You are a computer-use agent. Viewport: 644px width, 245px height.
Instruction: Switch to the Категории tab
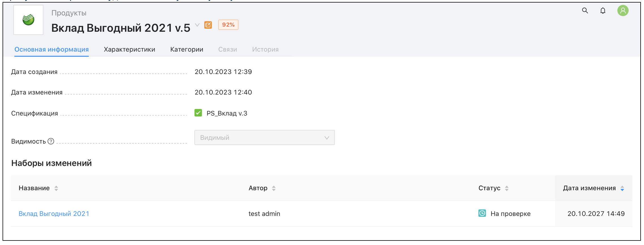(x=187, y=49)
